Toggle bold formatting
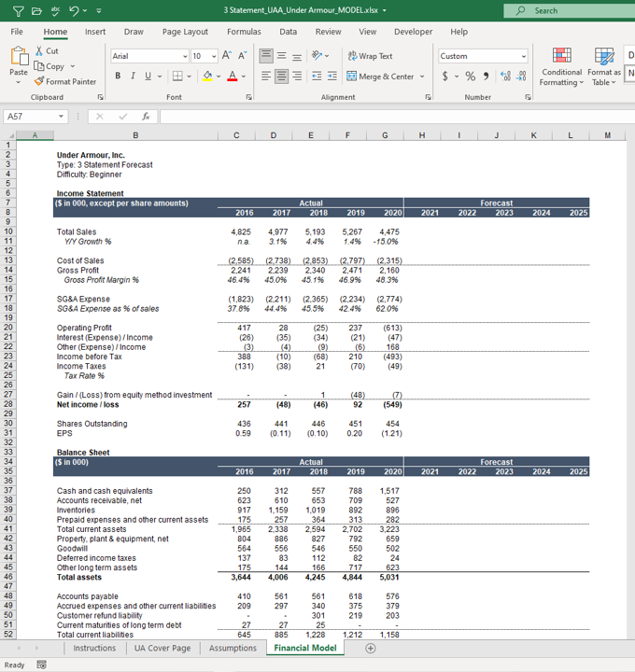Viewport: 635px width, 672px height. (x=118, y=77)
